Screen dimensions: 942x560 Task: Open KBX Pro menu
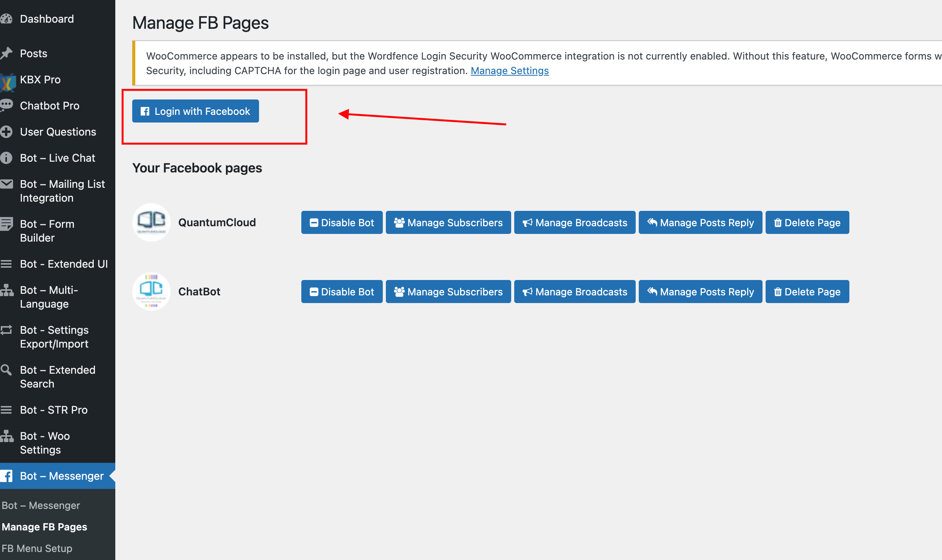40,80
